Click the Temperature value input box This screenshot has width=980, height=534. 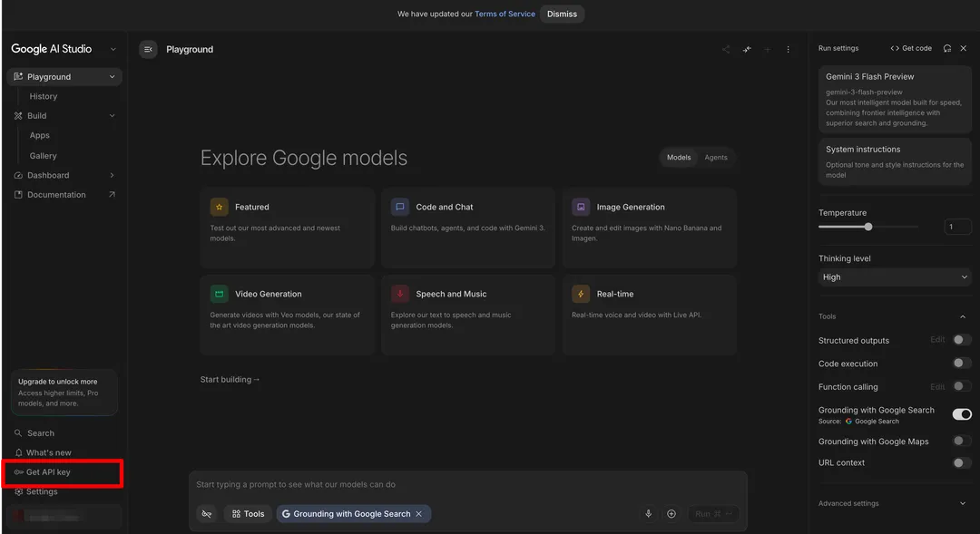(957, 227)
